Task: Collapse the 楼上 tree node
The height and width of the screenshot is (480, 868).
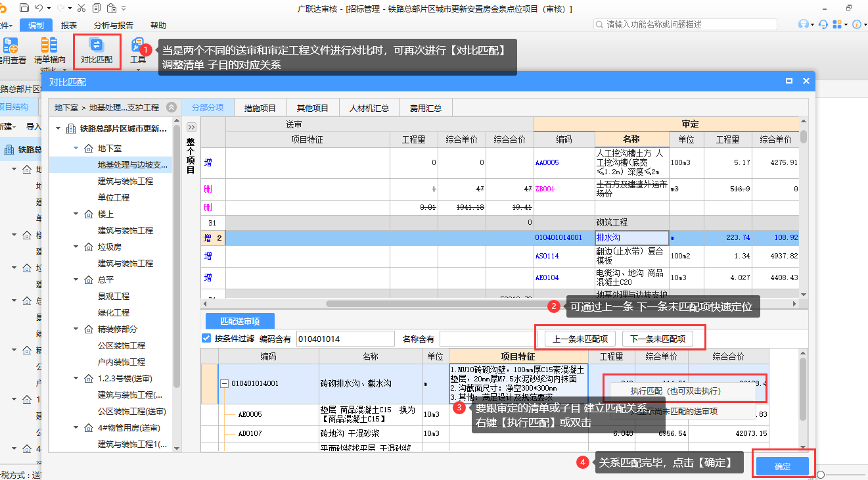Action: [76, 214]
